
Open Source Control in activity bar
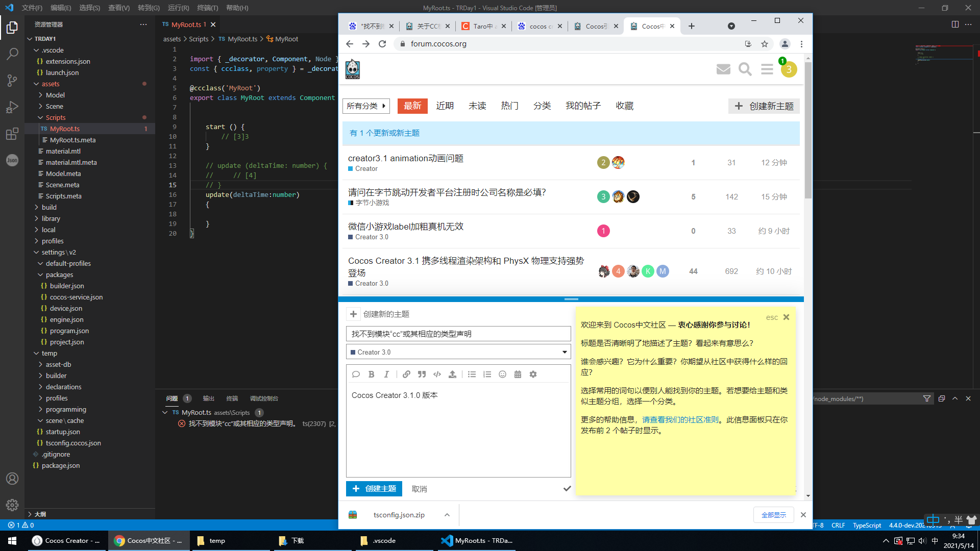point(12,80)
